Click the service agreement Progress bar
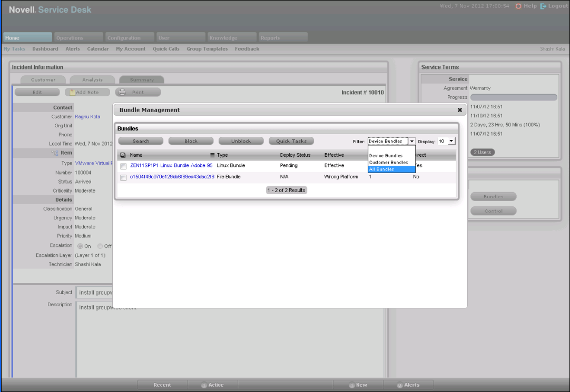Image resolution: width=570 pixels, height=392 pixels. [513, 97]
